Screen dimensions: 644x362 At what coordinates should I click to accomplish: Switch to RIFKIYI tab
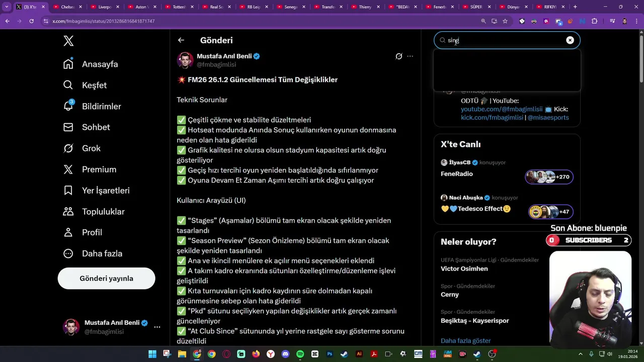pos(551,7)
